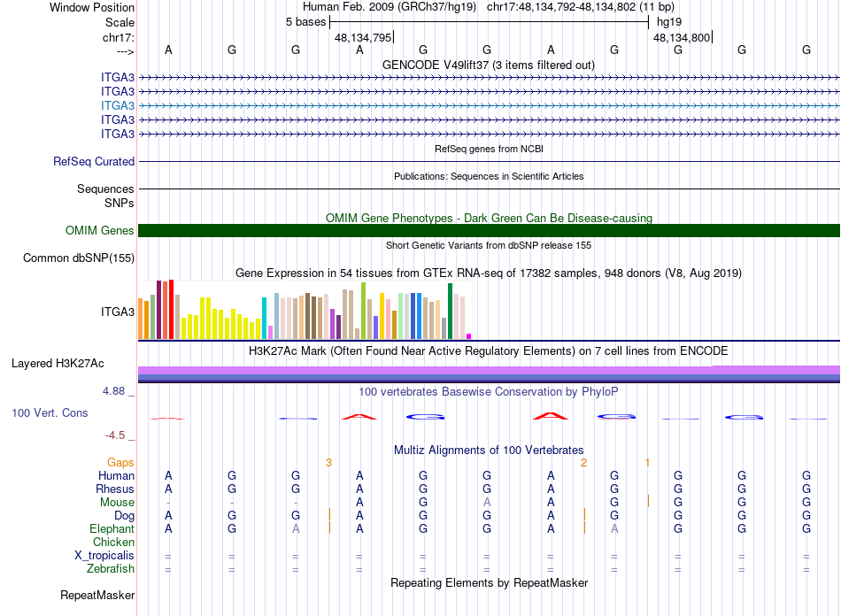Select the dark green OMIM gene bar

pyautogui.click(x=489, y=230)
